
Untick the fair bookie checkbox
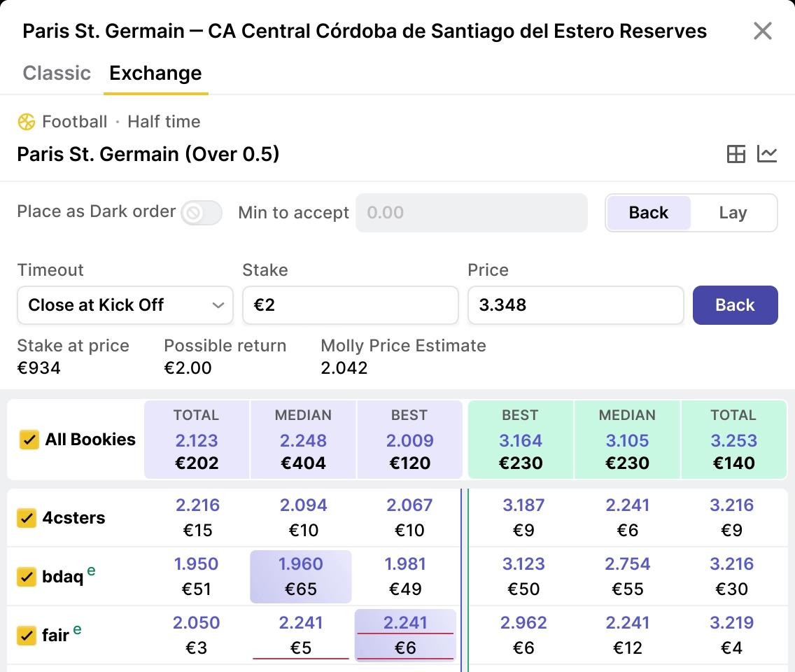coord(27,636)
